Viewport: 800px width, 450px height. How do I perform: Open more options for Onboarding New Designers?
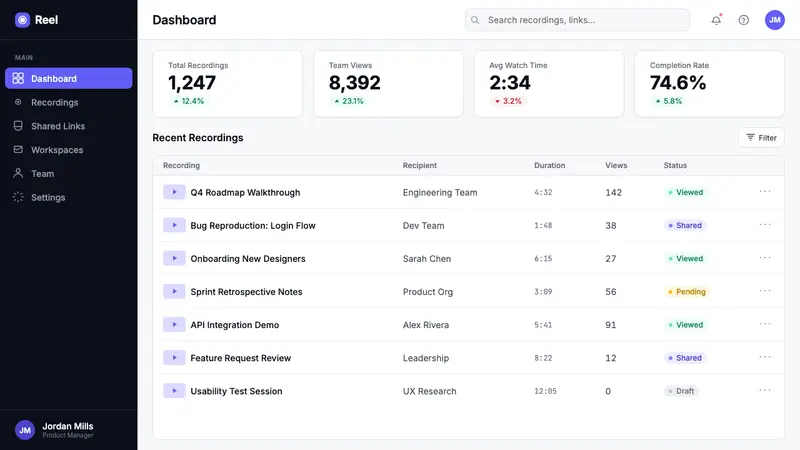coord(765,258)
